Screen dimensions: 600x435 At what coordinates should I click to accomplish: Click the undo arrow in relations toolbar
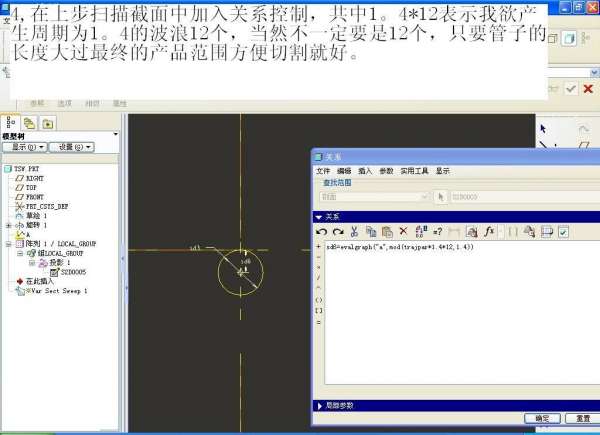tap(321, 232)
